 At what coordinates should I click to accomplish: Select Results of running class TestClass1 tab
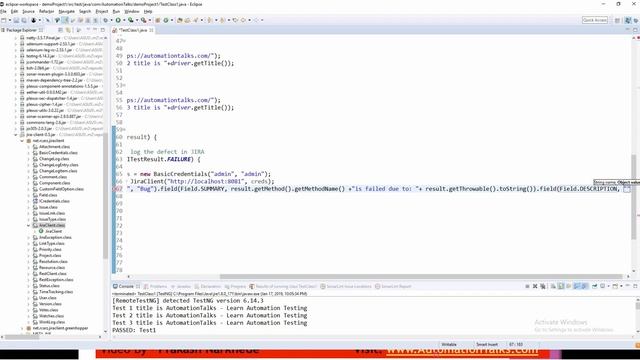(283, 287)
